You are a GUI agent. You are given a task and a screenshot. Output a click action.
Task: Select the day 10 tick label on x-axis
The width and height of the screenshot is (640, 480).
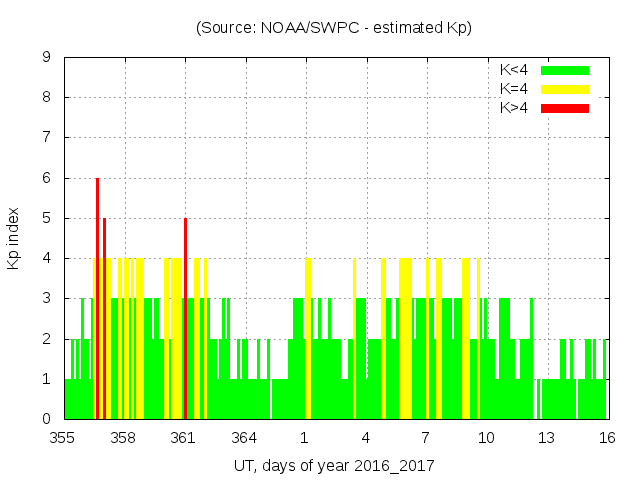[x=485, y=438]
